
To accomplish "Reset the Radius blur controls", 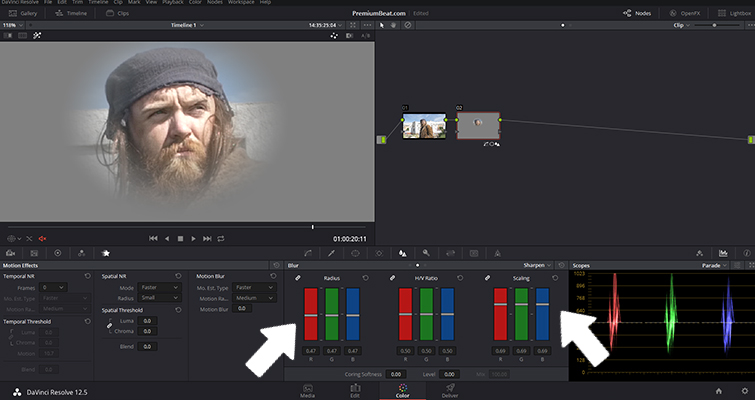I will [366, 277].
